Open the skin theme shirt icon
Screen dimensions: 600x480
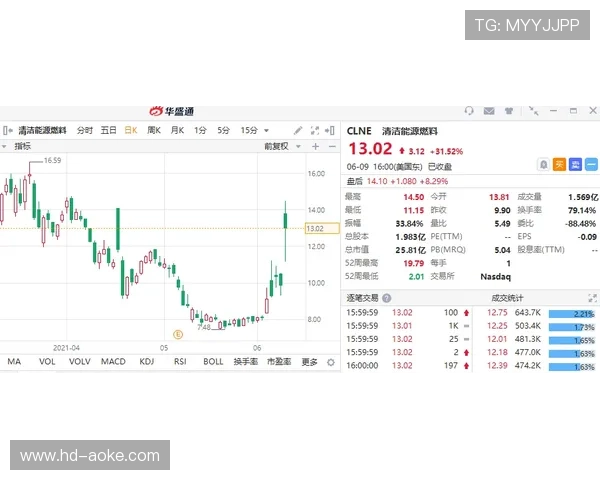509,111
